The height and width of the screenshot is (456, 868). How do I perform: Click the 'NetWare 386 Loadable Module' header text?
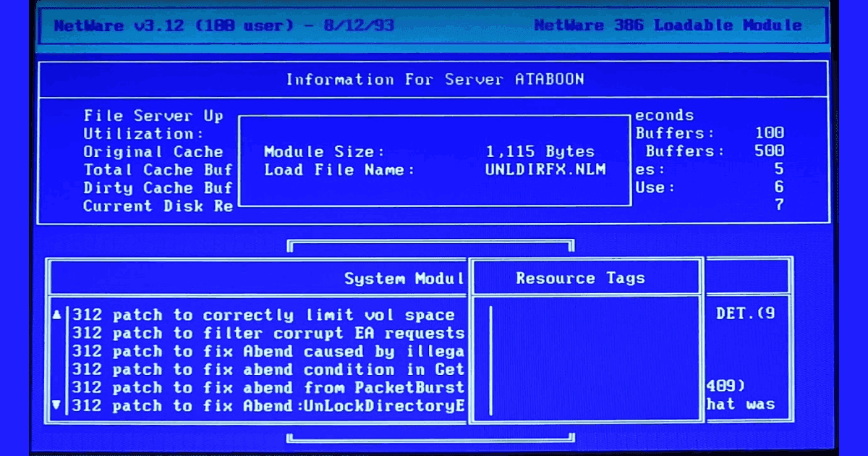(x=668, y=25)
